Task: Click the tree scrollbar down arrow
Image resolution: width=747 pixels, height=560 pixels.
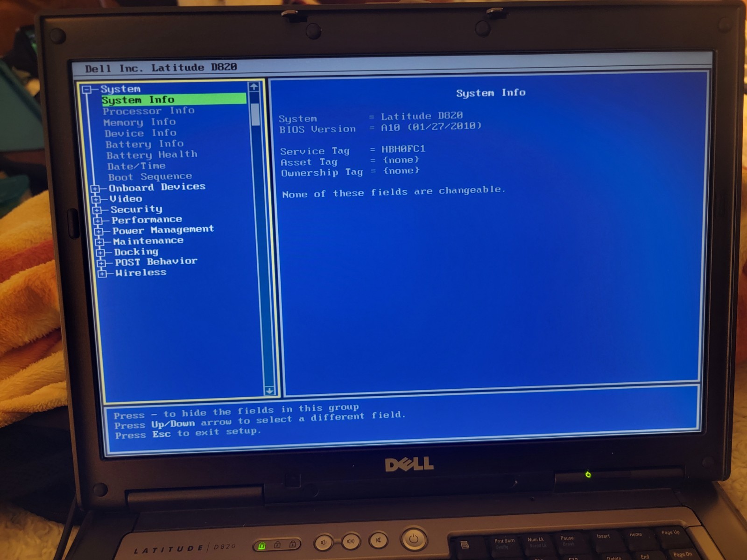Action: point(269,391)
